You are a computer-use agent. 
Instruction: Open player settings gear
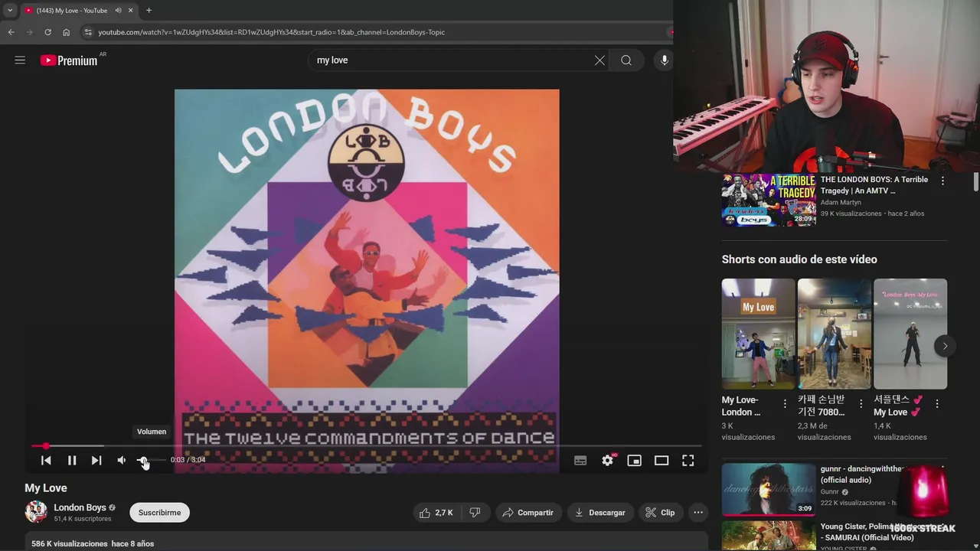607,460
